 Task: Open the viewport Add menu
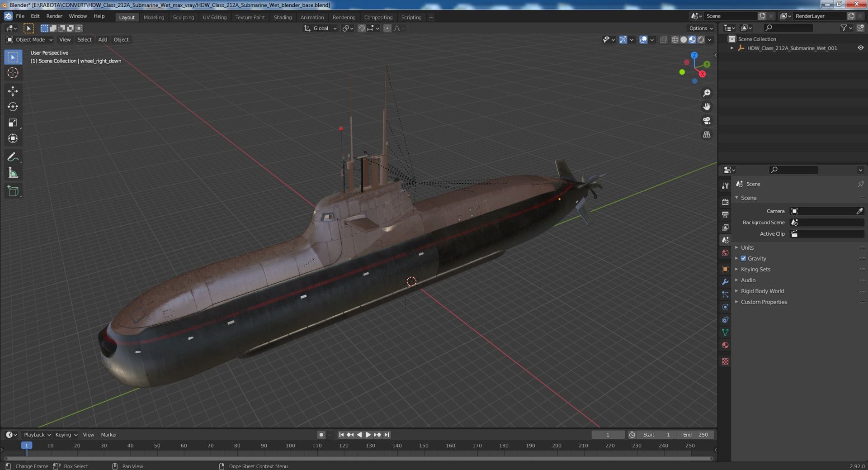point(103,40)
